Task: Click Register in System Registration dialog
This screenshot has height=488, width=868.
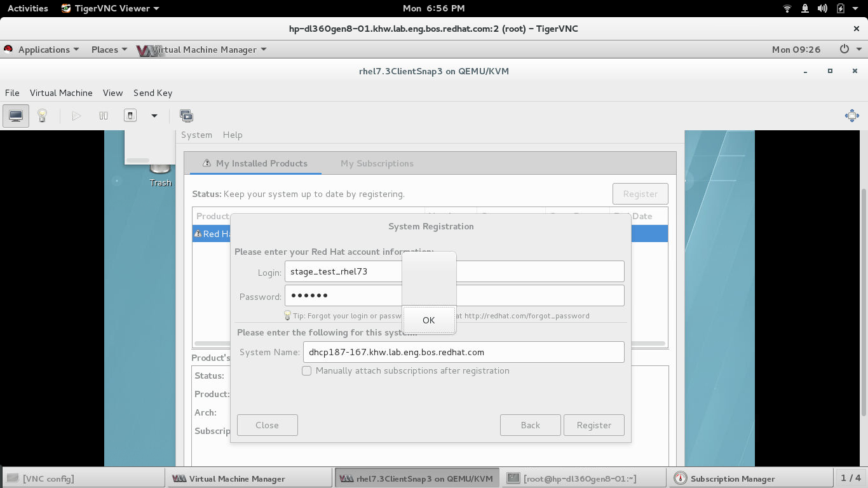Action: 593,425
